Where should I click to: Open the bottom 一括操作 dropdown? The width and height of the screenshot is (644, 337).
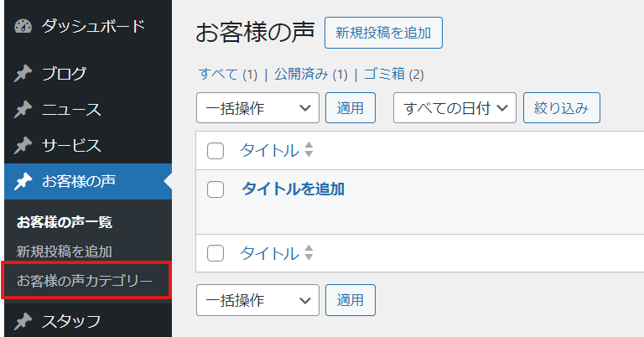pyautogui.click(x=257, y=300)
